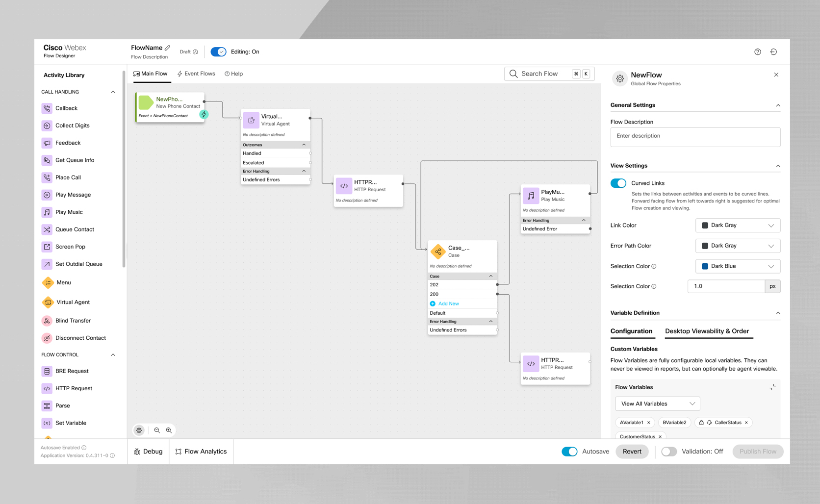Select the Disconnect Contact icon in library

47,338
